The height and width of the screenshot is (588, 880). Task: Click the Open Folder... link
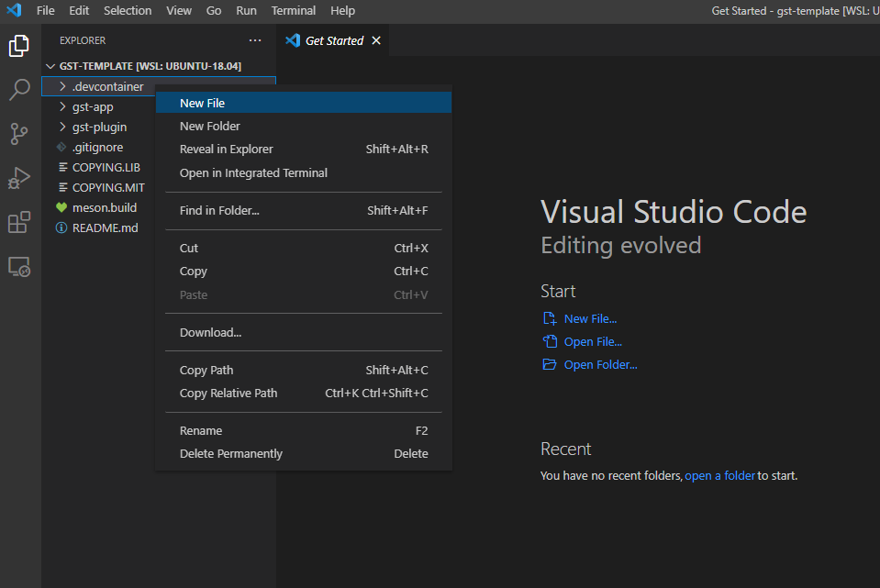pos(600,364)
